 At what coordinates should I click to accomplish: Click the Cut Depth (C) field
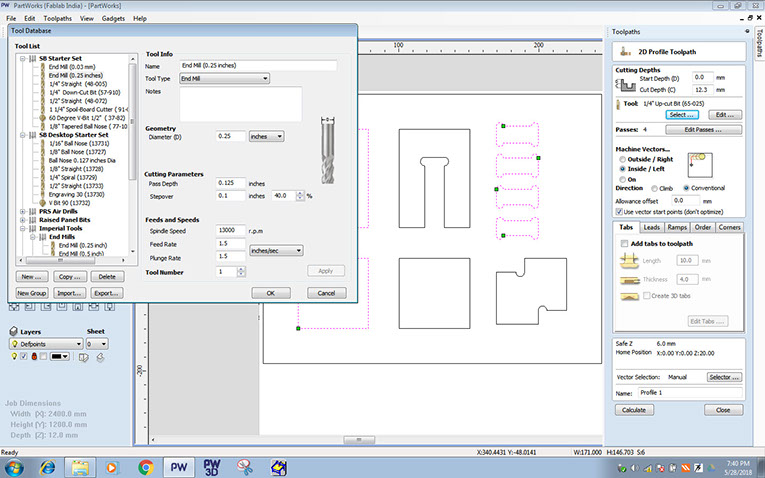pyautogui.click(x=703, y=90)
